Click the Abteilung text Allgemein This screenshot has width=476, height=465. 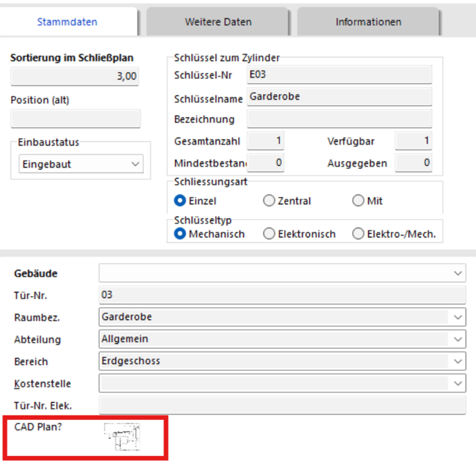(x=125, y=339)
